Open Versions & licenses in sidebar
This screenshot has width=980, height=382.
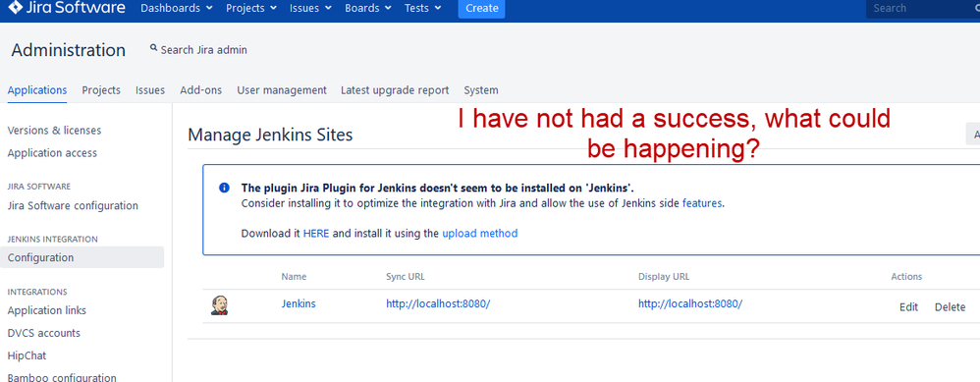pos(54,130)
